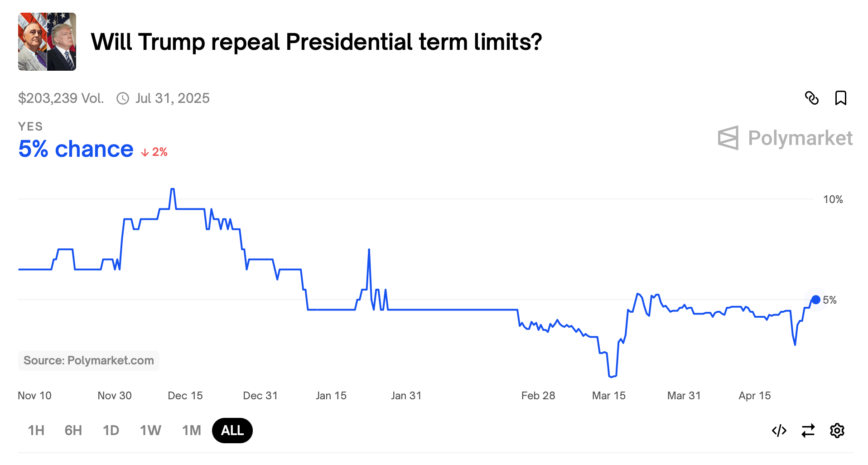Screen dimensions: 868x465
Task: Click the clock icon beside the date
Action: pyautogui.click(x=123, y=98)
